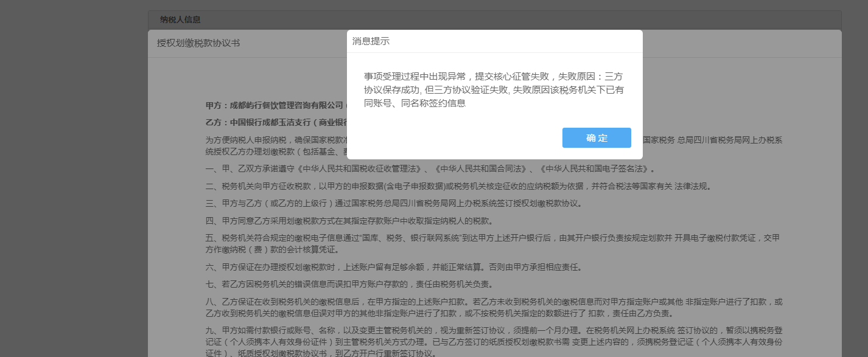Click clause 六 about sufficient account balance
Image resolution: width=868 pixels, height=357 pixels.
point(394,267)
